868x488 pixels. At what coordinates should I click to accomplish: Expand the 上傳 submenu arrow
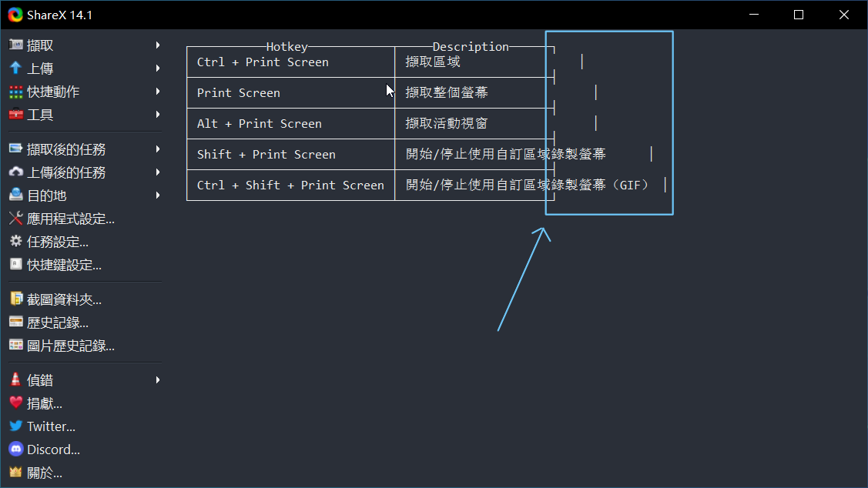click(158, 68)
